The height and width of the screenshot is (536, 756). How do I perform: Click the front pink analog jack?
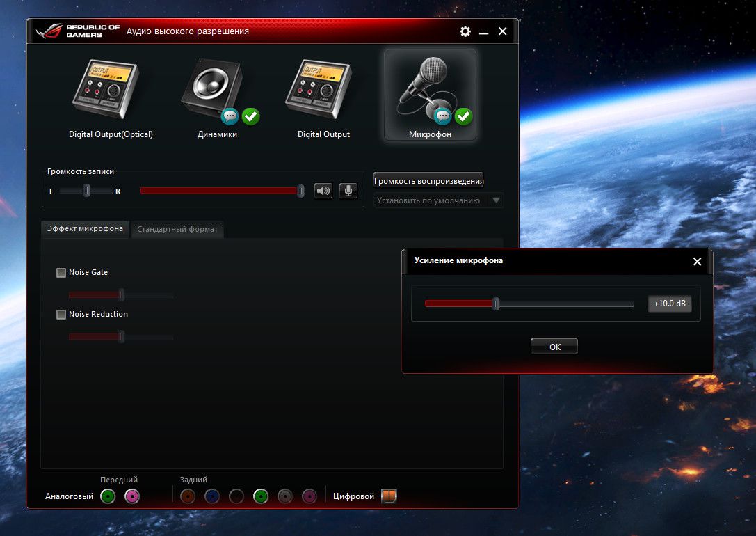pyautogui.click(x=131, y=496)
